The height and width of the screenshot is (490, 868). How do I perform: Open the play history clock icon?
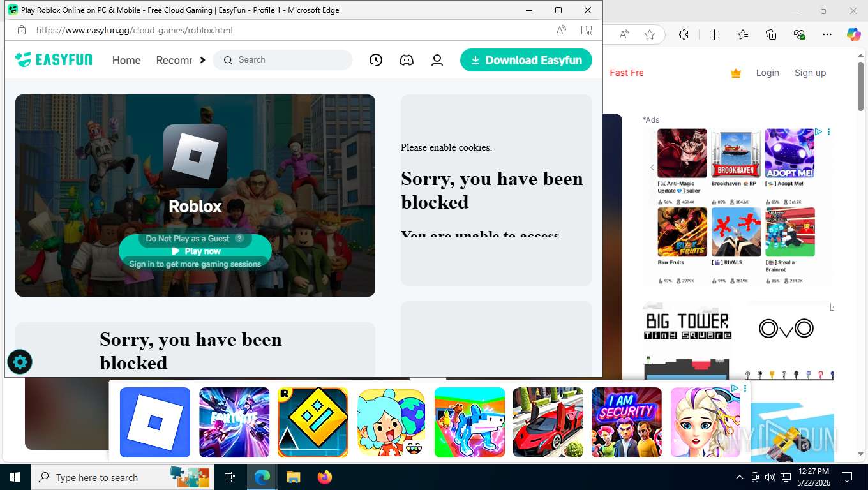coord(376,60)
